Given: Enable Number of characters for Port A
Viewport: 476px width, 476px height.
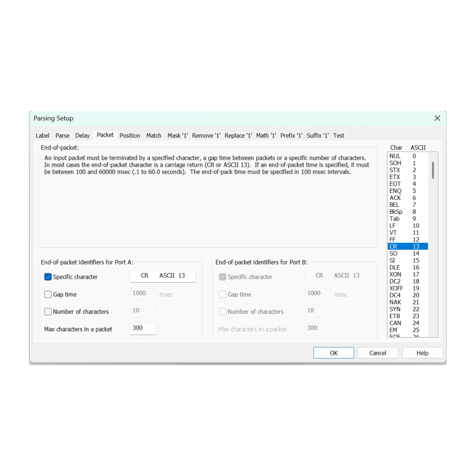Looking at the screenshot, I should (x=48, y=311).
